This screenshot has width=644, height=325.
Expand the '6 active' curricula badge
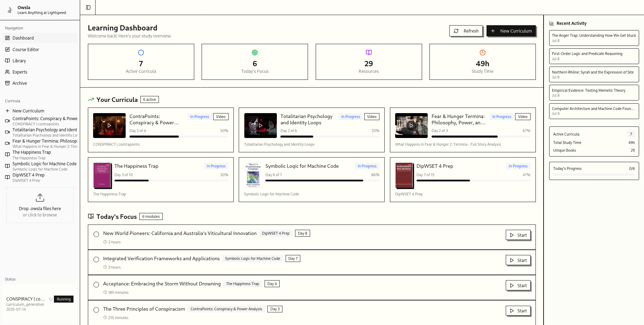(149, 99)
